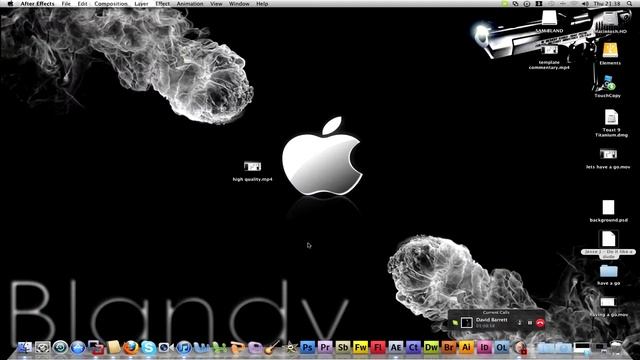Click the green status icon in menu bar
The height and width of the screenshot is (360, 640).
point(505,4)
